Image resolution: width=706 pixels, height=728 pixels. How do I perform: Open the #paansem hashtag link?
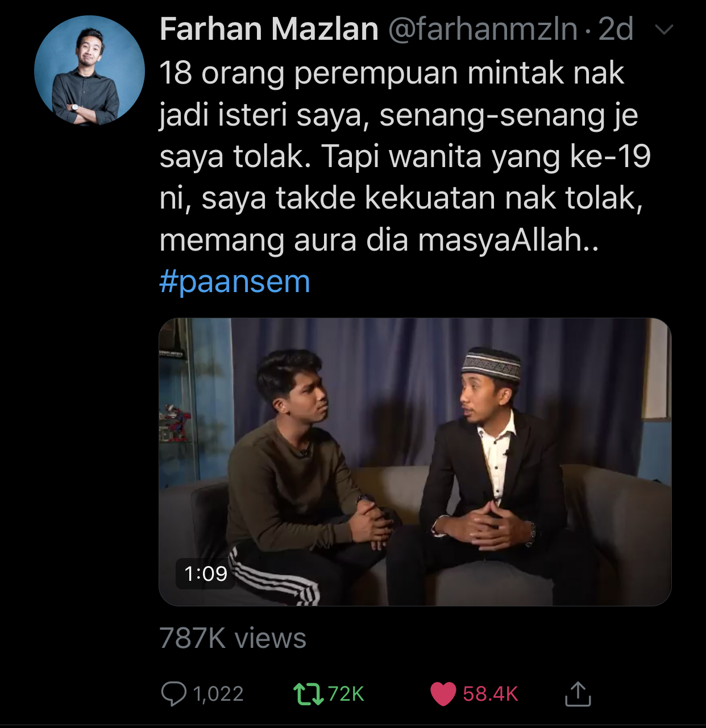point(235,281)
